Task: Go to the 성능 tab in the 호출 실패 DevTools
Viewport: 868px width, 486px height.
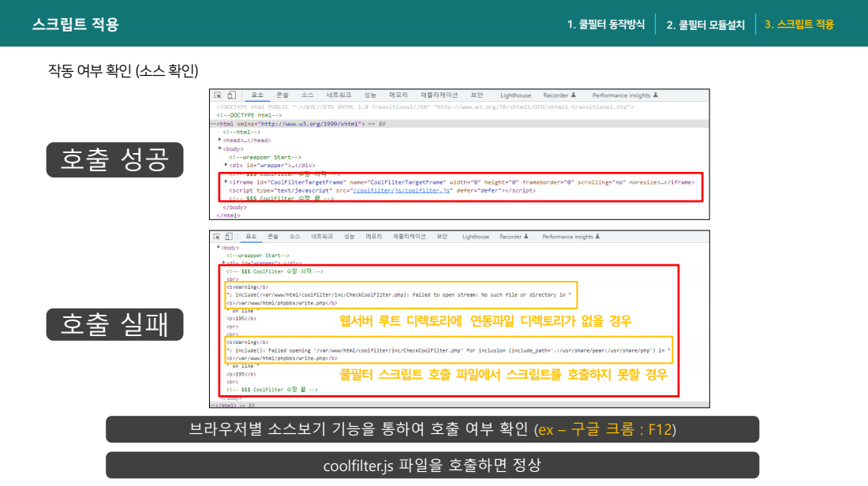Action: point(349,237)
